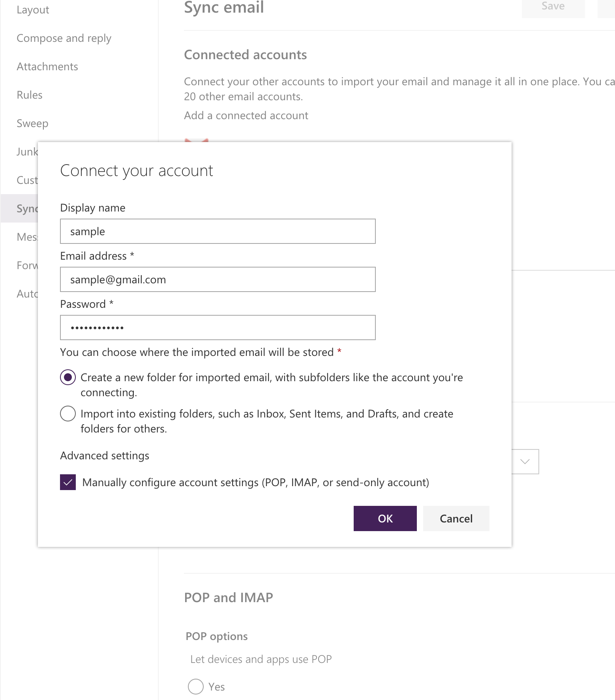The image size is (615, 700).
Task: Focus the Email address text field
Action: [x=217, y=279]
